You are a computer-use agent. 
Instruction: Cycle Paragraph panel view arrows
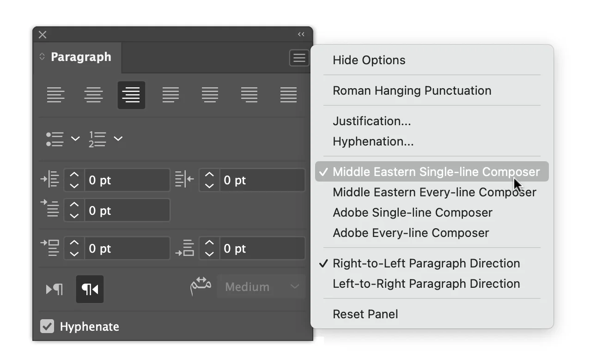[x=42, y=56]
